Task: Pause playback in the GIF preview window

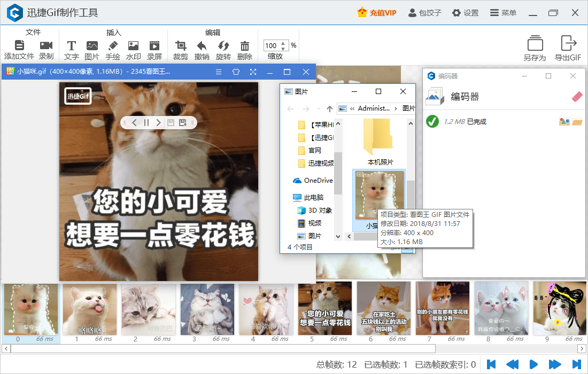Action: [x=146, y=122]
